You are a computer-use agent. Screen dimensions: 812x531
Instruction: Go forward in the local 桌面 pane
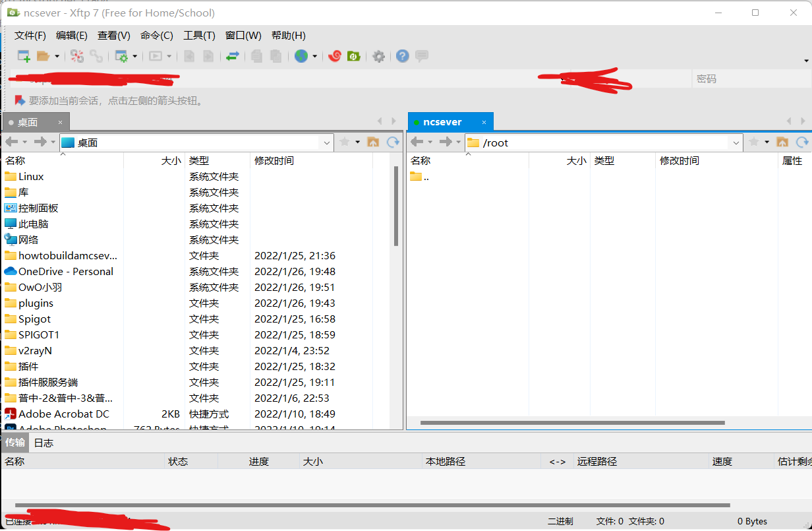click(40, 142)
